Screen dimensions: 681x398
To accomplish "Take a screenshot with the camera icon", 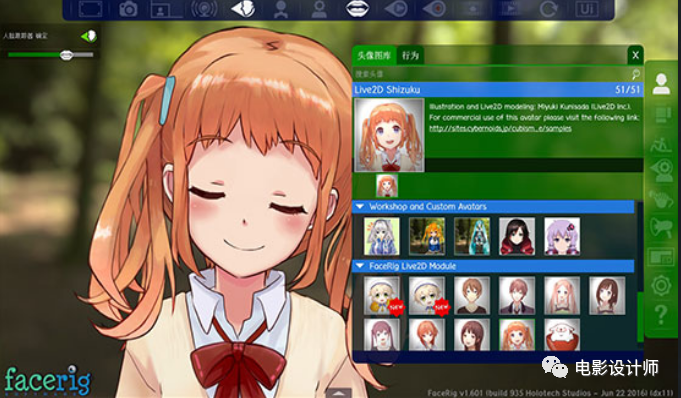I will [128, 9].
